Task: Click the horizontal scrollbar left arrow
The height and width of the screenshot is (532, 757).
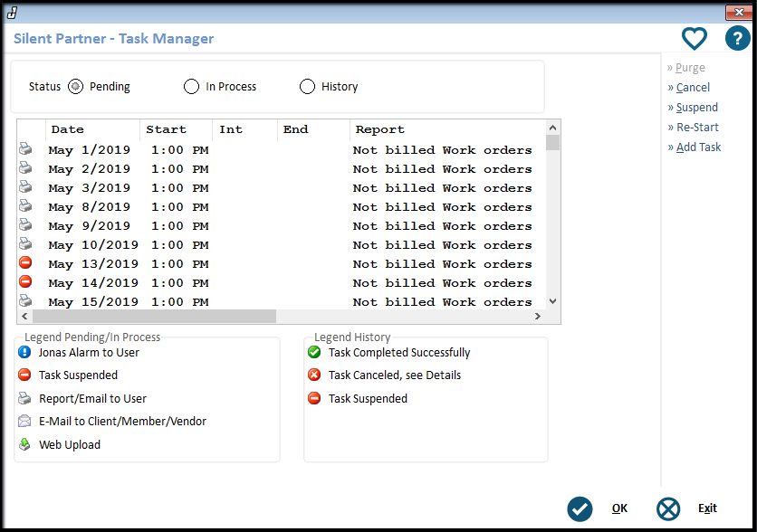Action: (24, 317)
